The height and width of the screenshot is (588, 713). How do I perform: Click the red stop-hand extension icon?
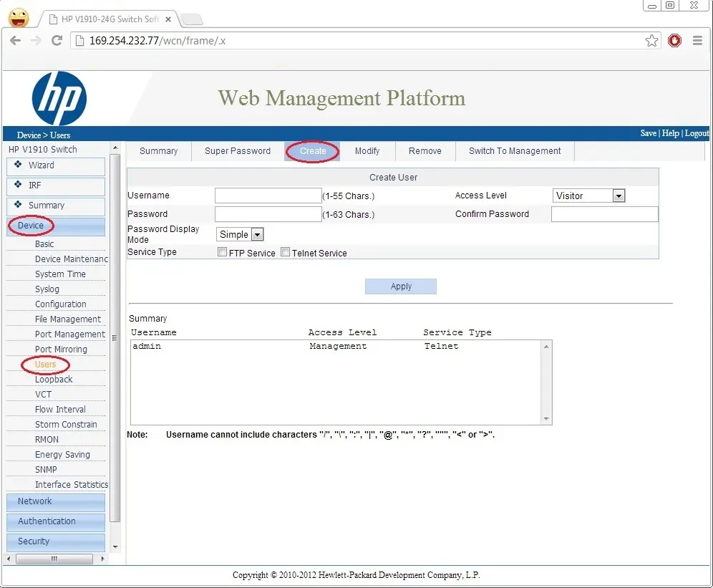674,41
